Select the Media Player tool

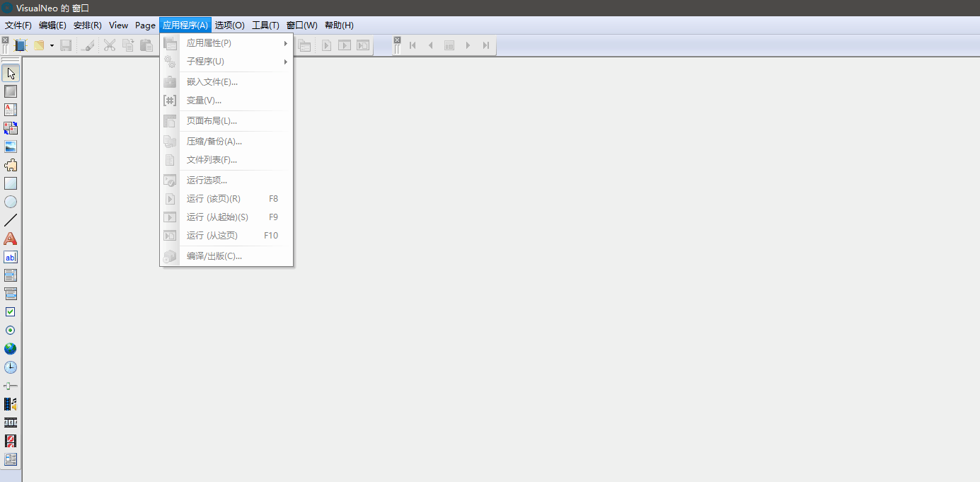coord(11,404)
